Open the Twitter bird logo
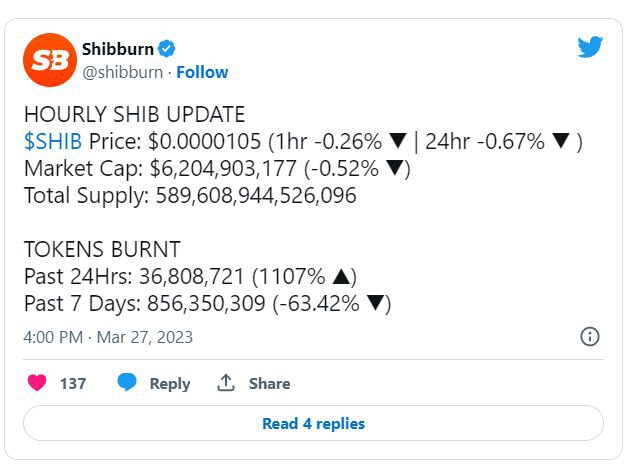 click(590, 46)
